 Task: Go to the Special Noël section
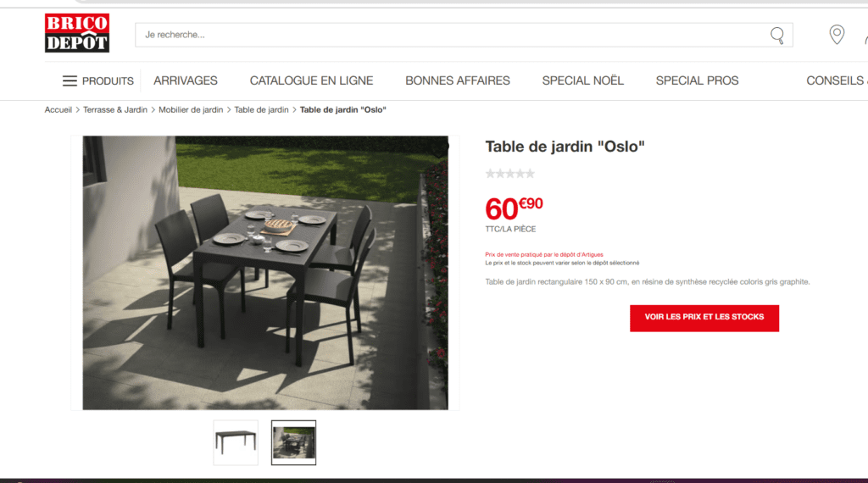coord(583,80)
